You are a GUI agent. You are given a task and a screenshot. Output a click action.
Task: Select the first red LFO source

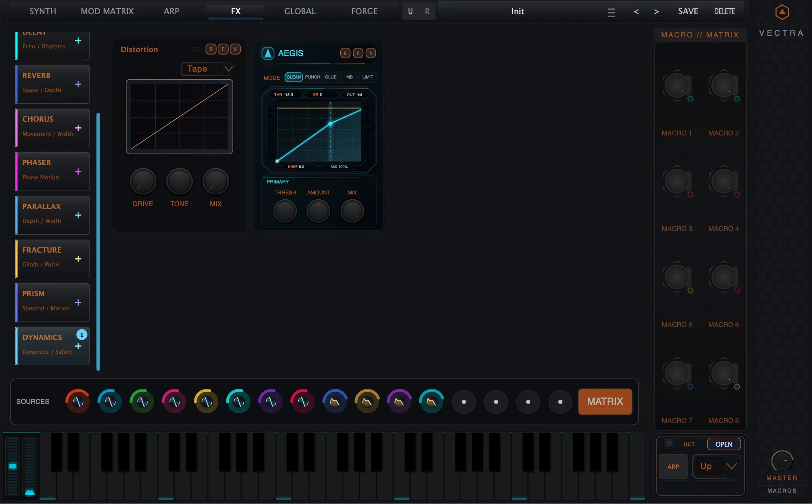point(78,401)
